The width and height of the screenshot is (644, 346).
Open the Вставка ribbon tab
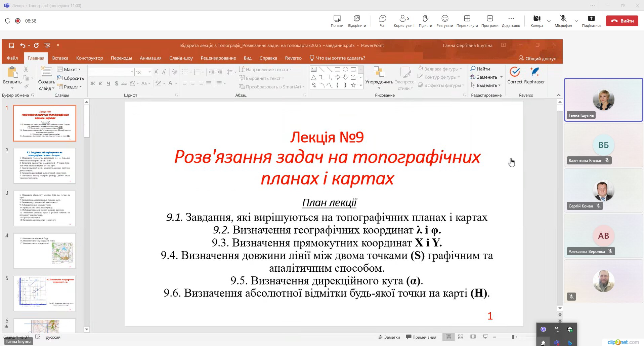pyautogui.click(x=60, y=58)
